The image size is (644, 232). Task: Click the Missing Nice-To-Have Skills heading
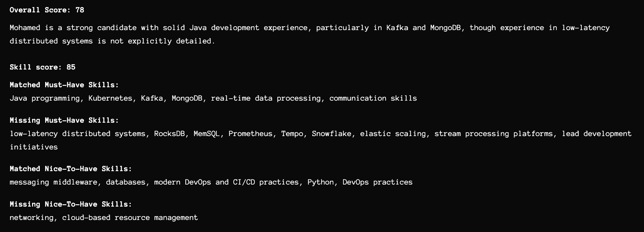(x=71, y=204)
